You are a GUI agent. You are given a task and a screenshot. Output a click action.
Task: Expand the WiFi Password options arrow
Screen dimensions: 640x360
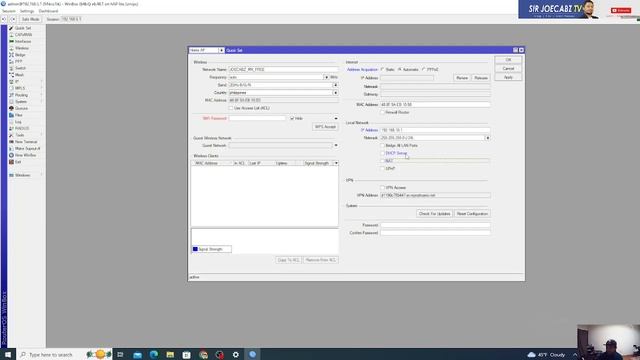click(336, 118)
